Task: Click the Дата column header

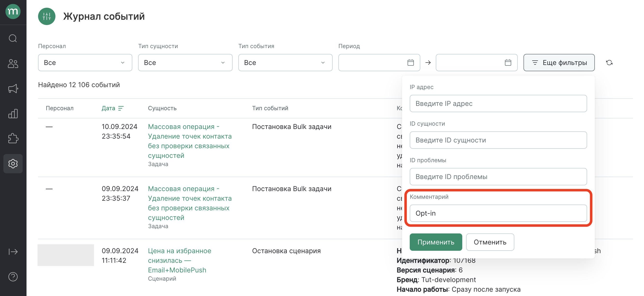Action: click(x=108, y=108)
